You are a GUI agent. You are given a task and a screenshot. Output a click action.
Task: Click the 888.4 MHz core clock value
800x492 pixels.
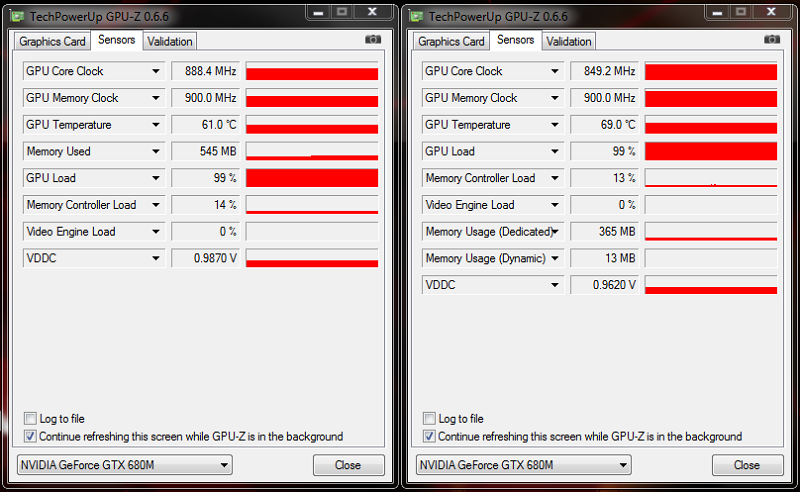tap(206, 71)
